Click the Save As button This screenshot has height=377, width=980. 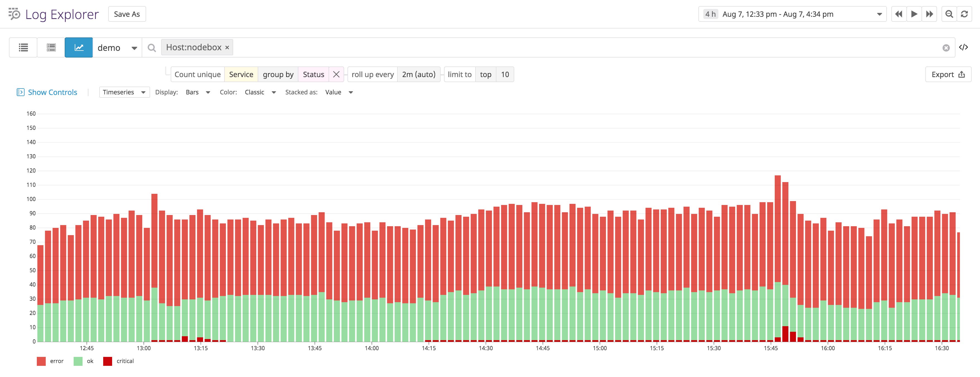tap(127, 14)
